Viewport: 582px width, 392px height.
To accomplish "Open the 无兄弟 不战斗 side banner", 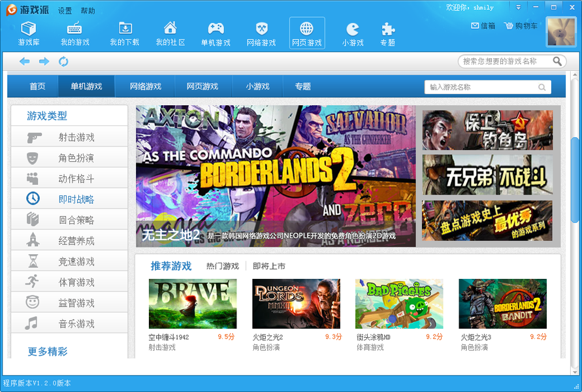I will tap(488, 175).
